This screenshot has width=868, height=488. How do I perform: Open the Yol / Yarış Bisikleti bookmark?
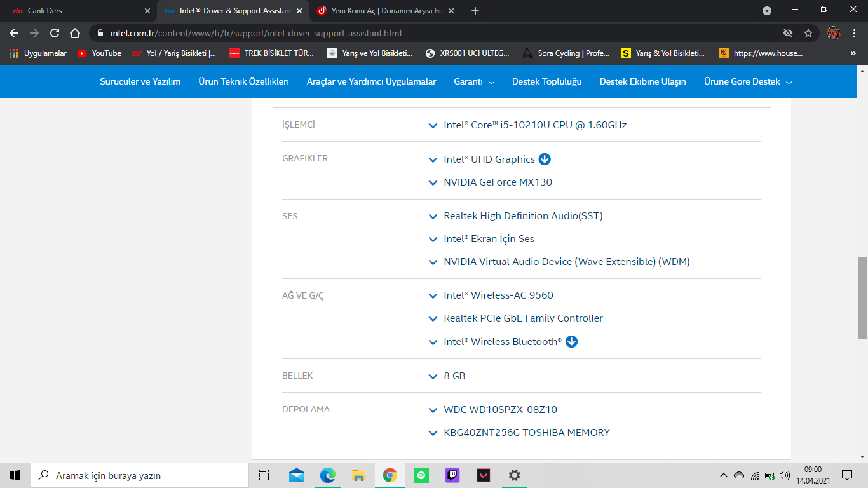click(174, 53)
